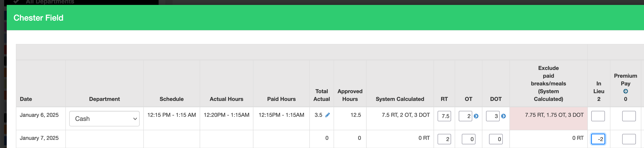
Task: Click DOT input showing 0 for January 7
Action: pyautogui.click(x=496, y=139)
